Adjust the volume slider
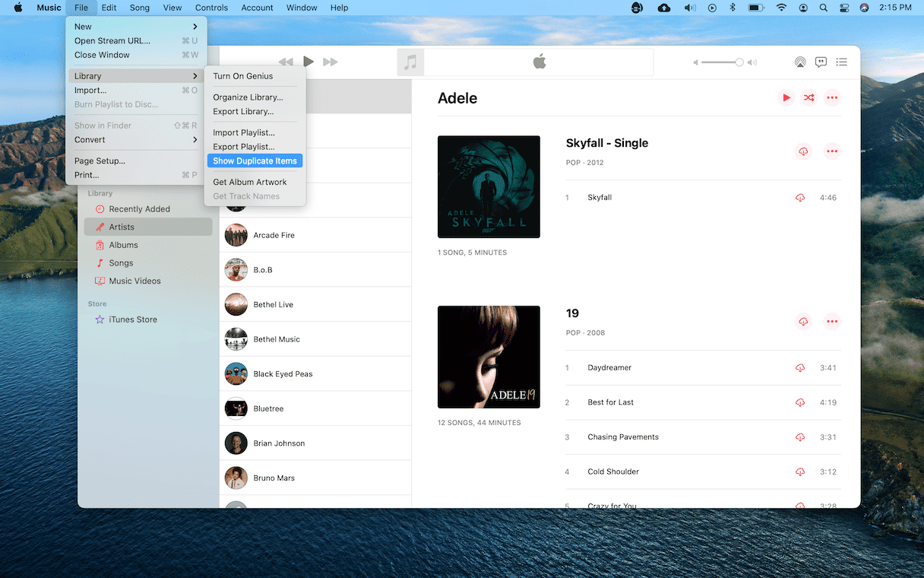Image resolution: width=924 pixels, height=578 pixels. 722,62
